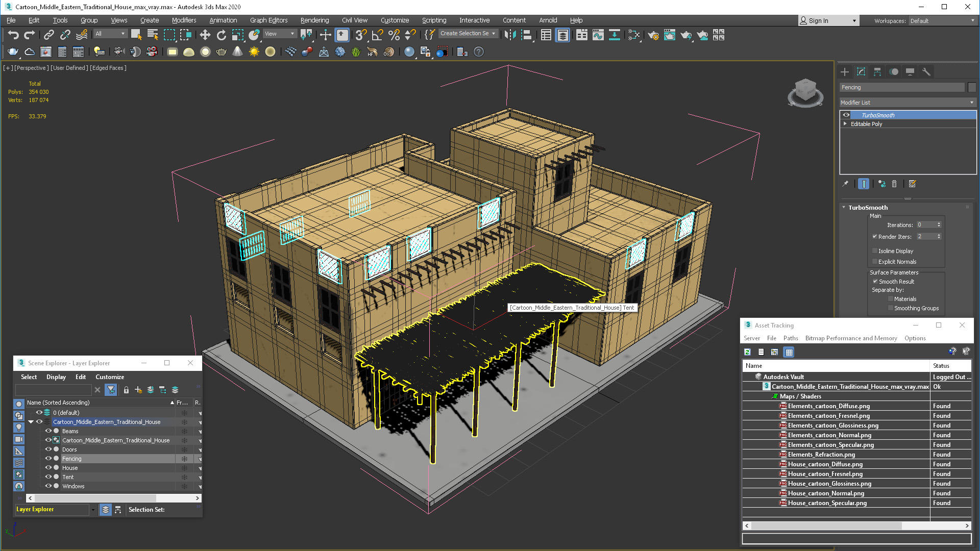Click the Undo arrow in main toolbar
The width and height of the screenshot is (980, 551).
pos(13,35)
